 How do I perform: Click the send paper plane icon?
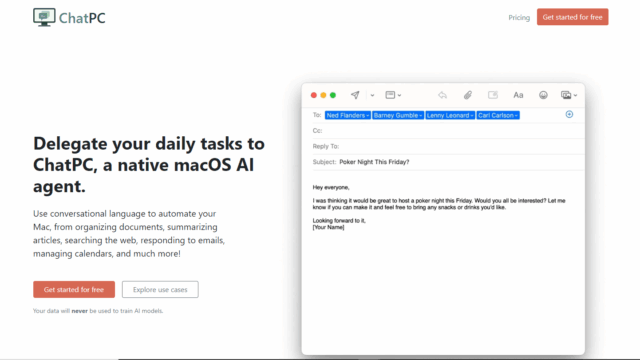point(355,95)
